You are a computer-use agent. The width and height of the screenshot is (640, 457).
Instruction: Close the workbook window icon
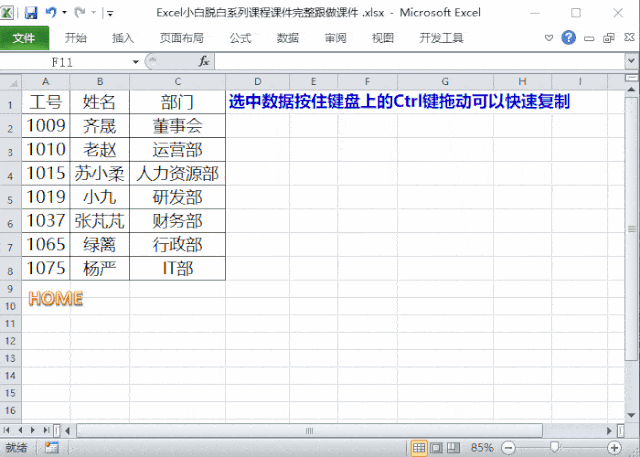629,38
